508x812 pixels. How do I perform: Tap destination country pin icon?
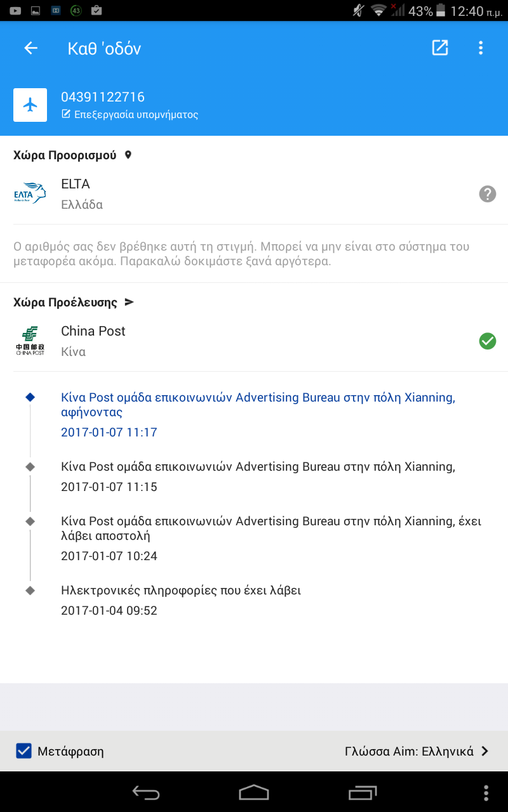(x=128, y=155)
